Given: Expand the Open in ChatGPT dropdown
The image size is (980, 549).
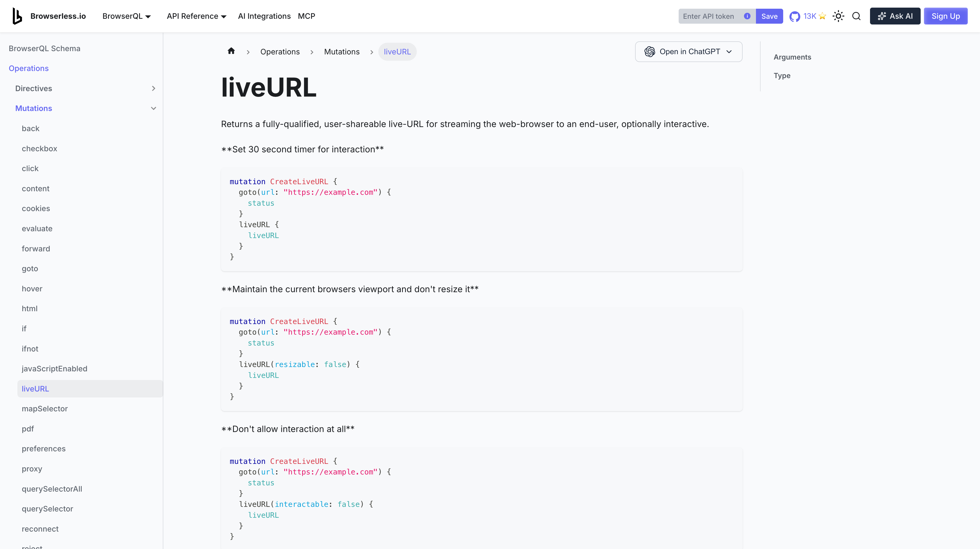Looking at the screenshot, I should pos(730,52).
